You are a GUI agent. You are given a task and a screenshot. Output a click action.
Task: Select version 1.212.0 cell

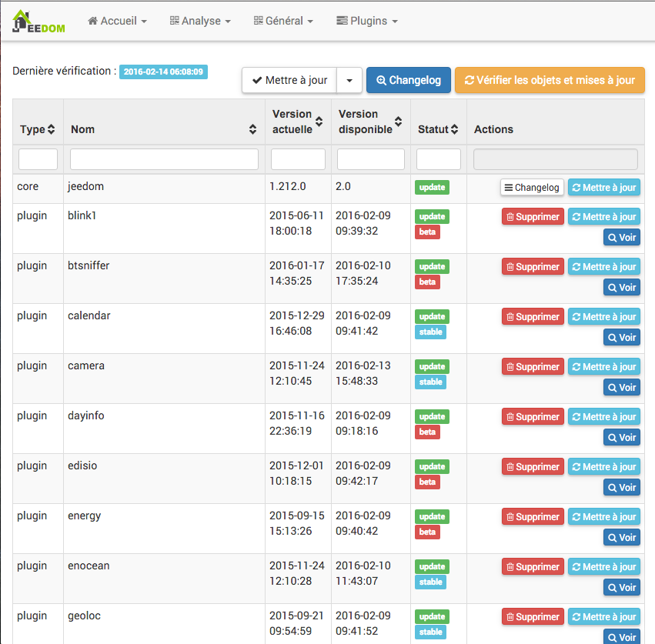click(287, 186)
